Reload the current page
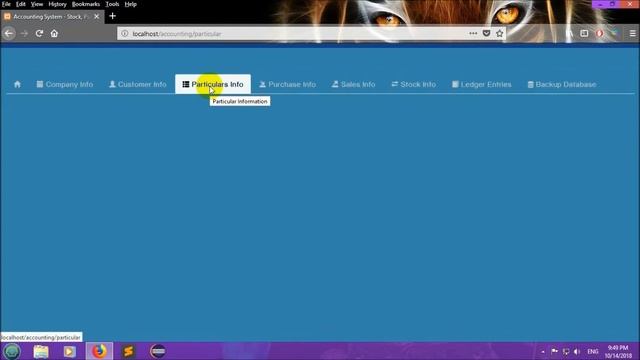The image size is (640, 360). click(x=39, y=33)
